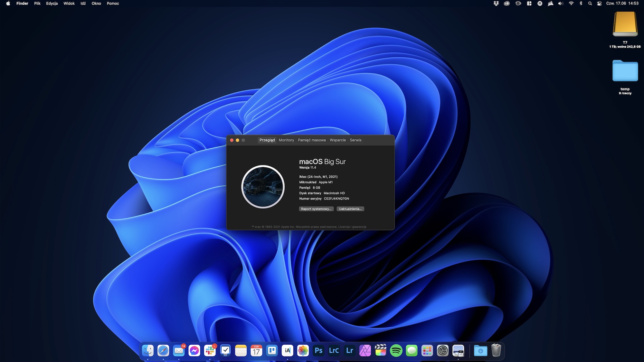Screen dimensions: 644x362
Task: Launch Lightroom Classic (LrC) from Dock
Action: 334,350
